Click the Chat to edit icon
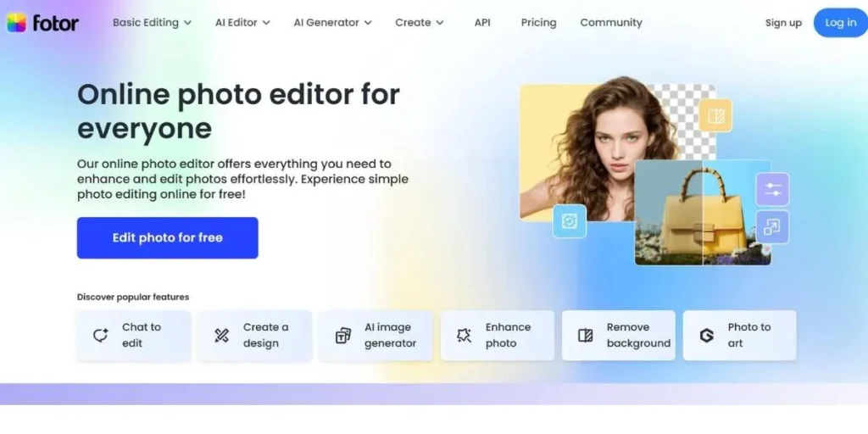868x434 pixels. click(101, 336)
